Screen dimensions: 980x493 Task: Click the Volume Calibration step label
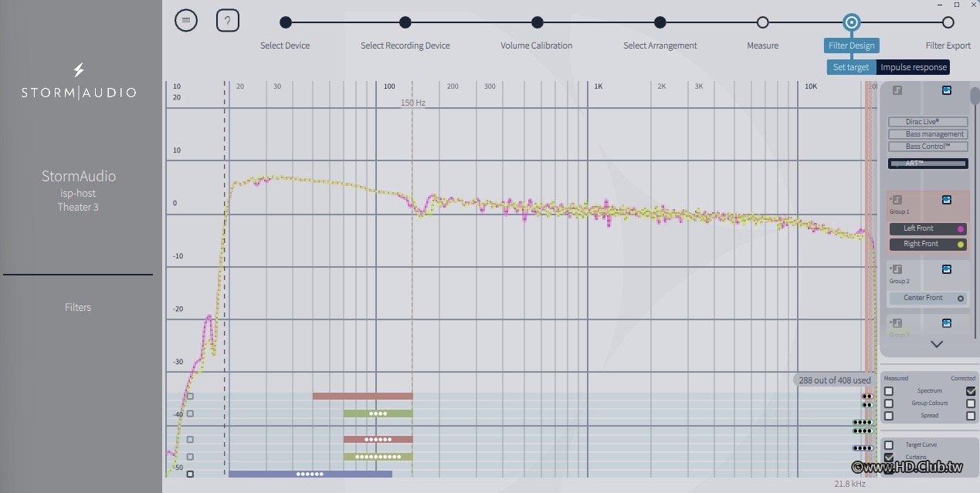tap(537, 46)
